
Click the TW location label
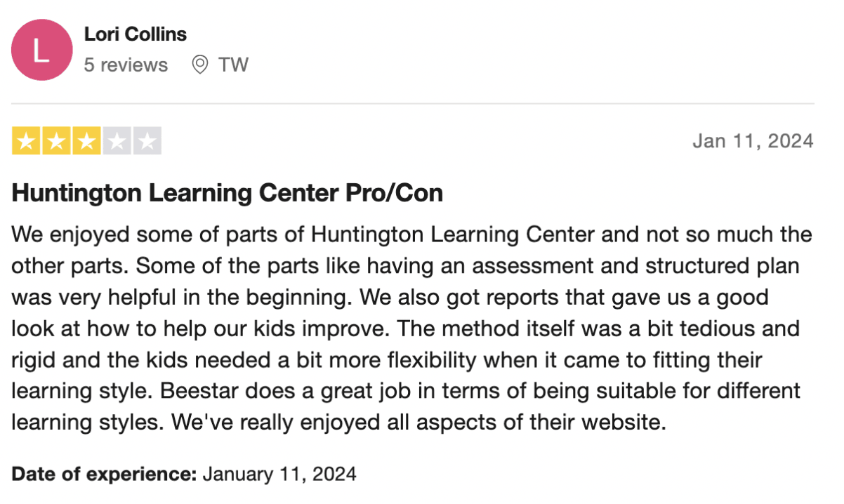click(x=232, y=64)
